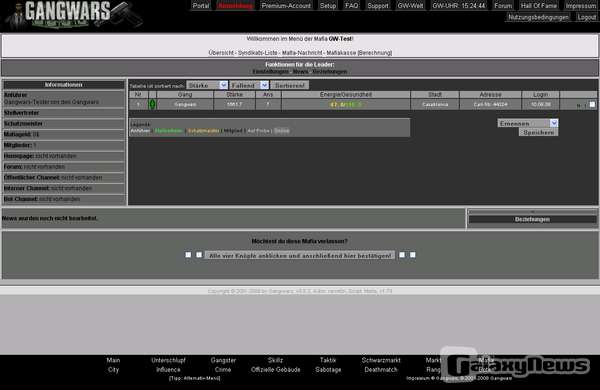
Task: Open the Ernennen action dropdown
Action: (528, 123)
